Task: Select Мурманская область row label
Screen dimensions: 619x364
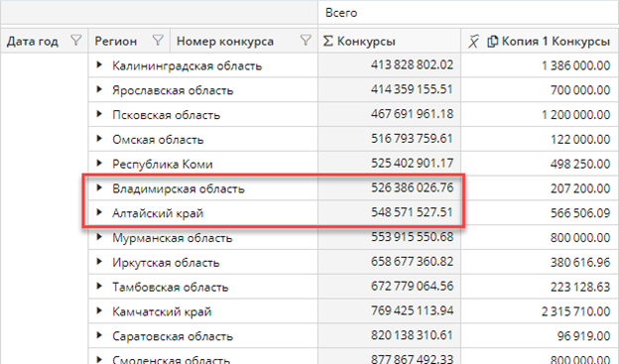Action: point(173,238)
